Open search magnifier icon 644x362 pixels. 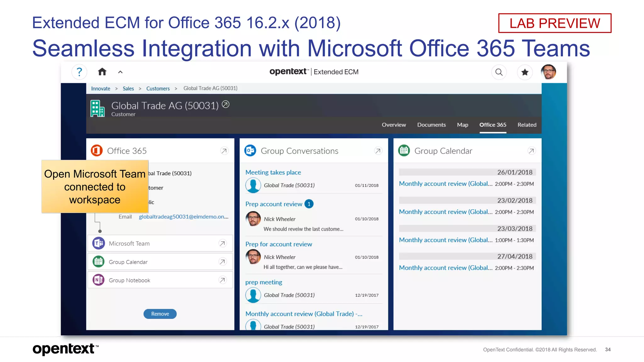point(499,72)
